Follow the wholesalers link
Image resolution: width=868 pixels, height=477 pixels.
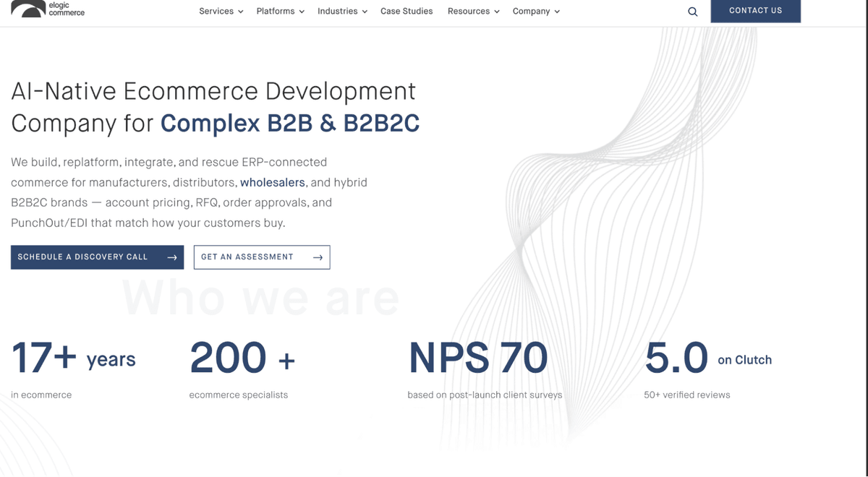coord(273,183)
